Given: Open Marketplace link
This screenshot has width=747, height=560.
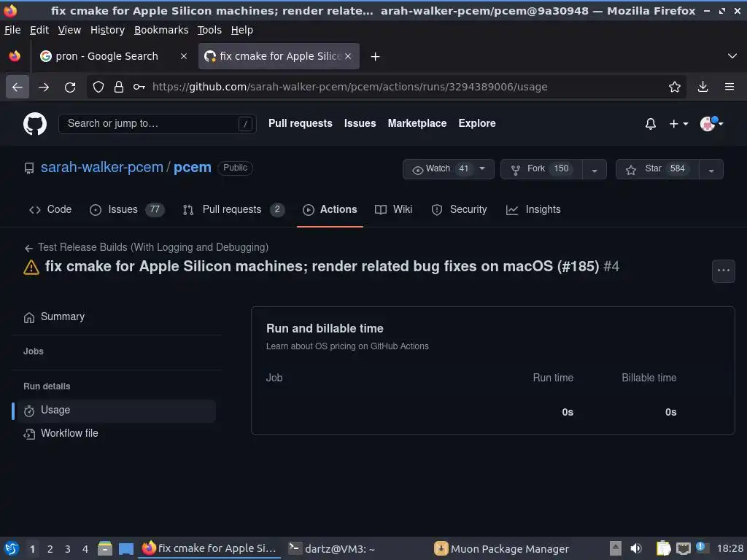Looking at the screenshot, I should point(417,123).
